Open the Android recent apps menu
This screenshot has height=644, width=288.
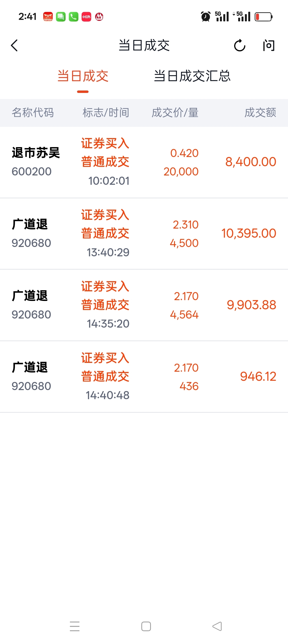point(75,626)
